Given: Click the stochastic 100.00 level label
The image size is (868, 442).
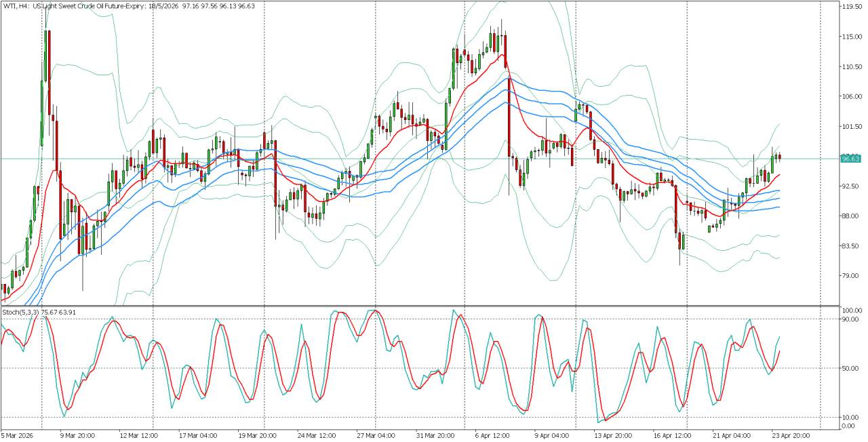Looking at the screenshot, I should [x=851, y=310].
